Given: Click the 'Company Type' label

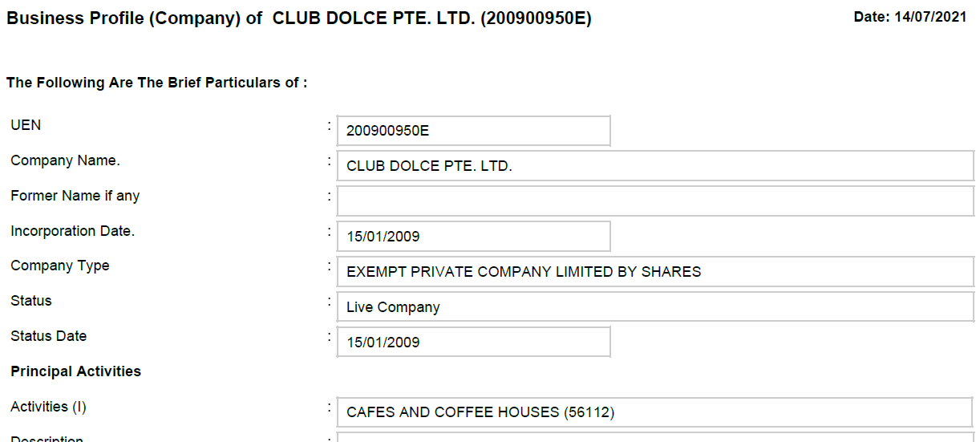Looking at the screenshot, I should point(60,266).
